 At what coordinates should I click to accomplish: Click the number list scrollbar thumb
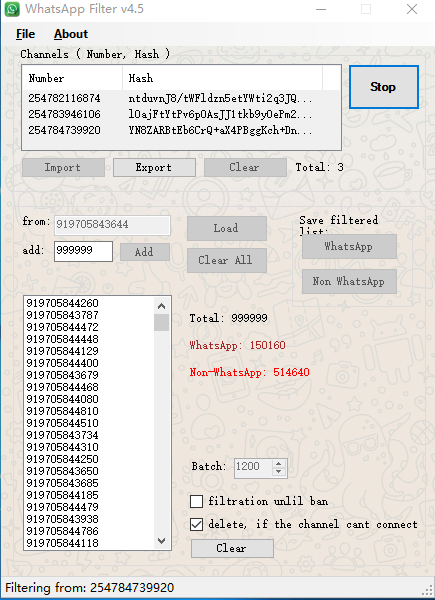(x=161, y=323)
